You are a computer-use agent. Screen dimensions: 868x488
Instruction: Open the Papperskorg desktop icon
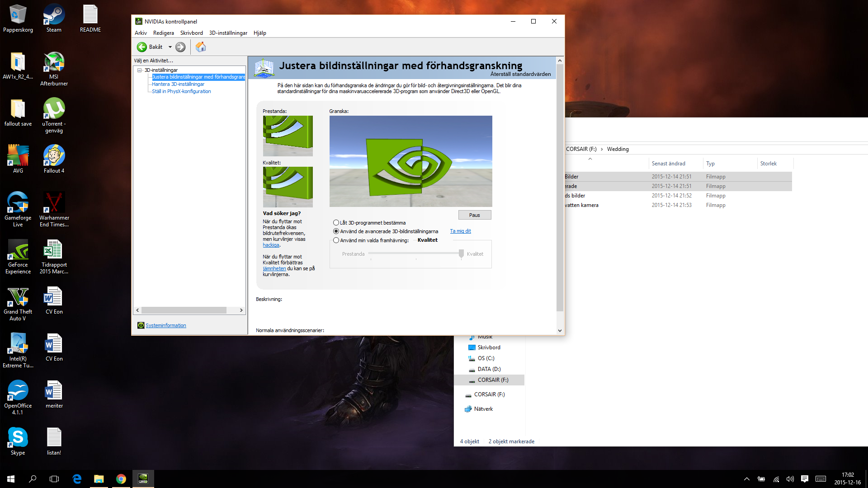click(x=18, y=19)
